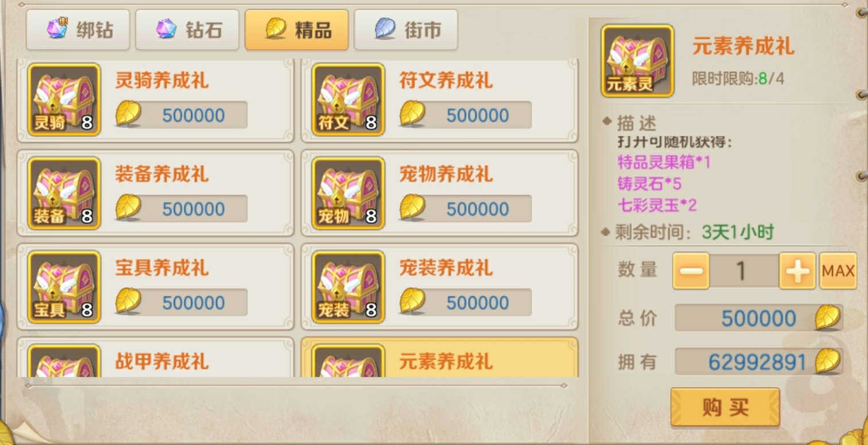Click the 500000 price of 宠装养成礼

(478, 302)
